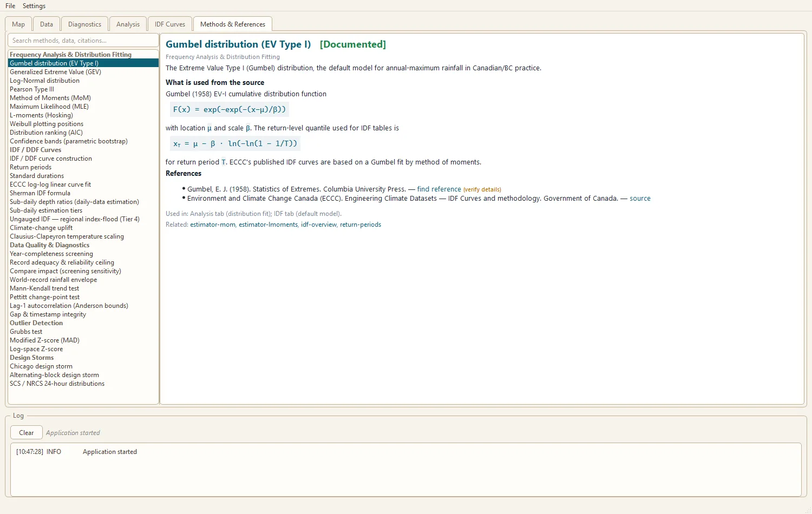Screen dimensions: 812x514
Task: Select Year-completeness screening
Action: [x=83, y=254]
